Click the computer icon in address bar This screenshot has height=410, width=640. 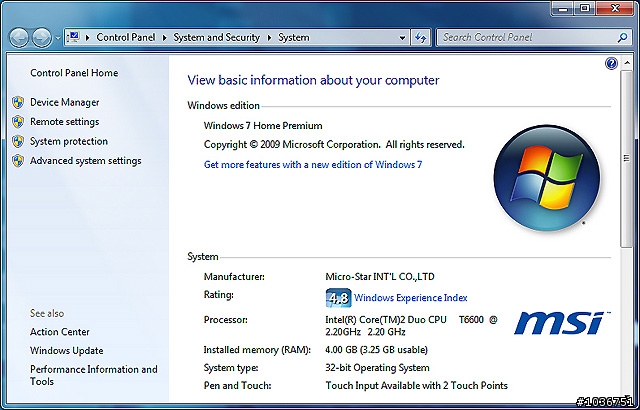coord(73,37)
